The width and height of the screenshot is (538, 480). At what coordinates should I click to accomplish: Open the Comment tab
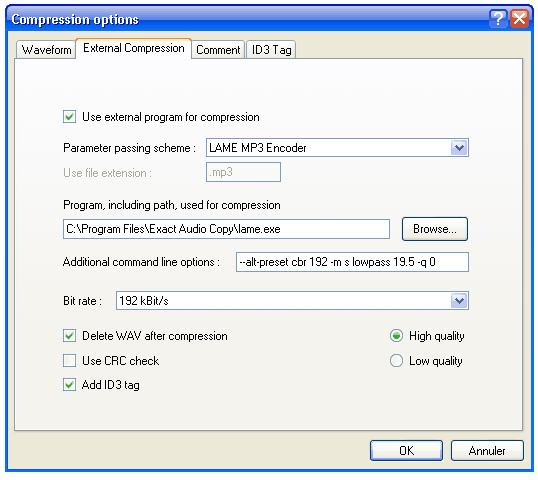coord(218,50)
